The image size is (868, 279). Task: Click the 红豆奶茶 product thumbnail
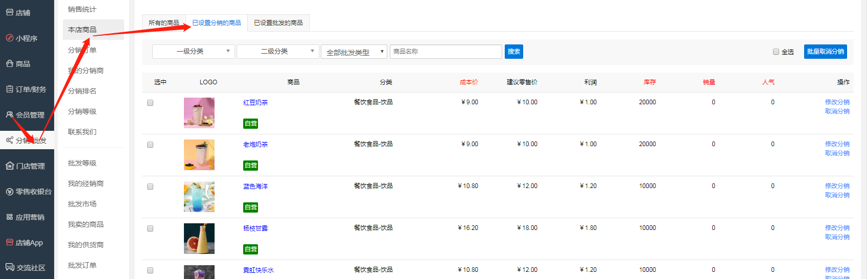pos(199,113)
